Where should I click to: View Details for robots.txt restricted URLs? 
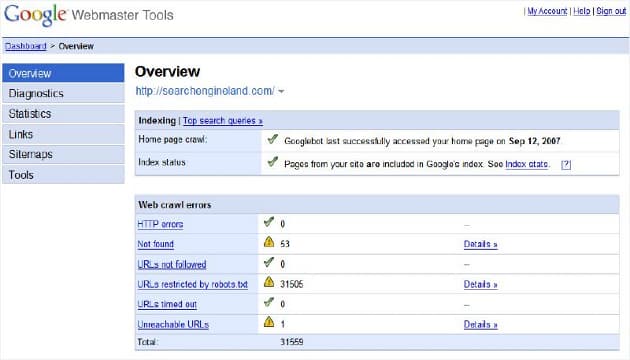(481, 284)
